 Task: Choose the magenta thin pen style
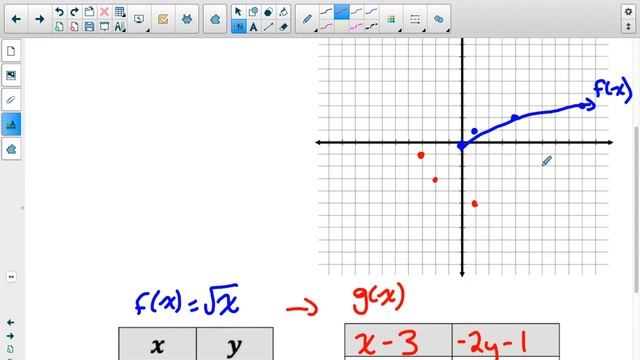click(x=326, y=27)
